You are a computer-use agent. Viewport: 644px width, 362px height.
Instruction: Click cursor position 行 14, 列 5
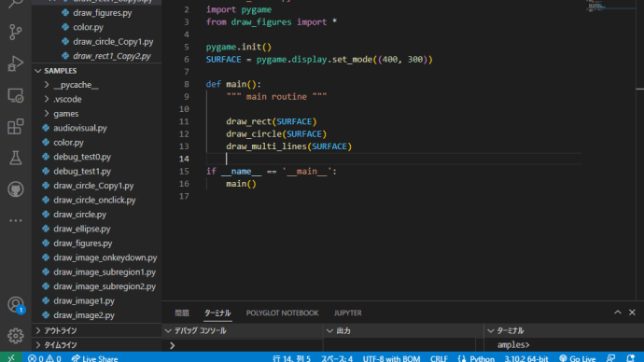point(291,358)
